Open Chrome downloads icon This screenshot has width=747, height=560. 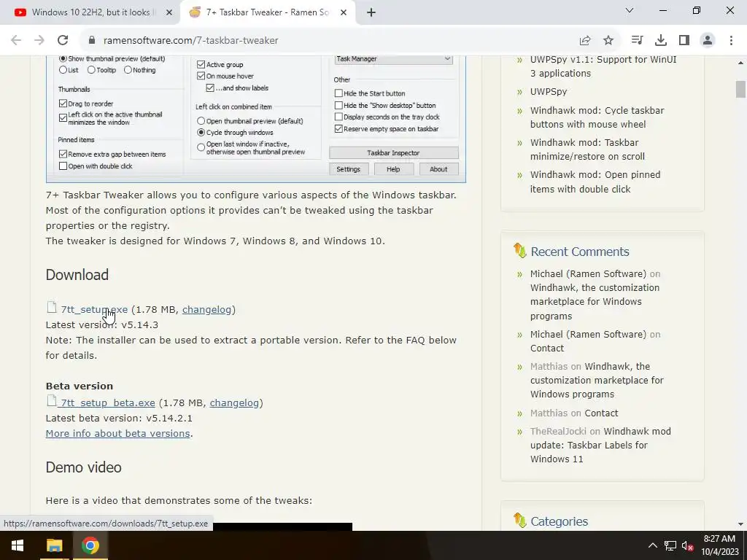661,41
